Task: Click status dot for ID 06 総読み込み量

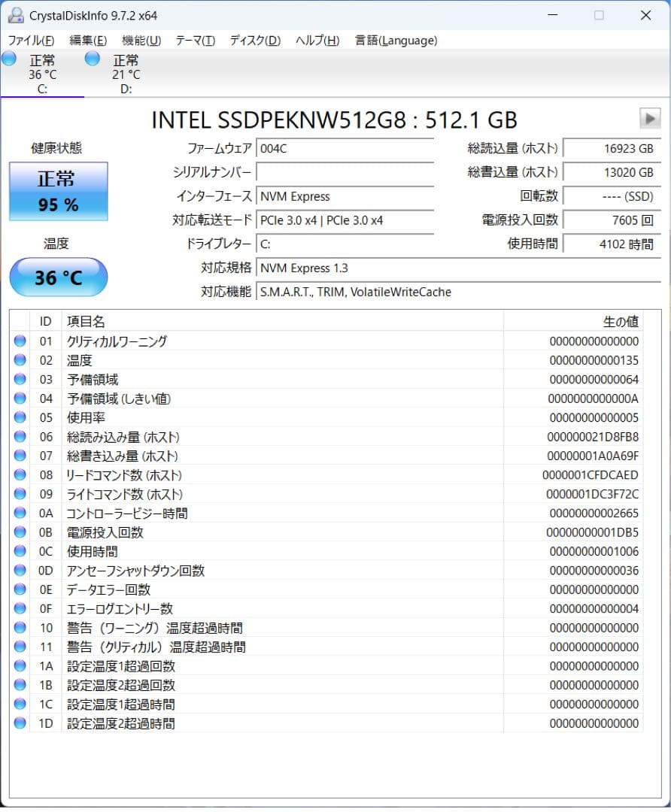Action: tap(20, 437)
